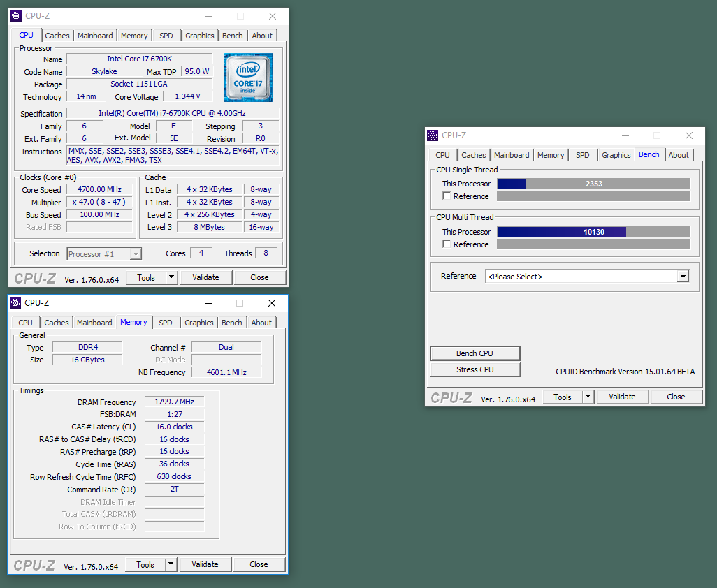Select SPD tab in the CPU window
The width and height of the screenshot is (717, 588).
pyautogui.click(x=166, y=36)
